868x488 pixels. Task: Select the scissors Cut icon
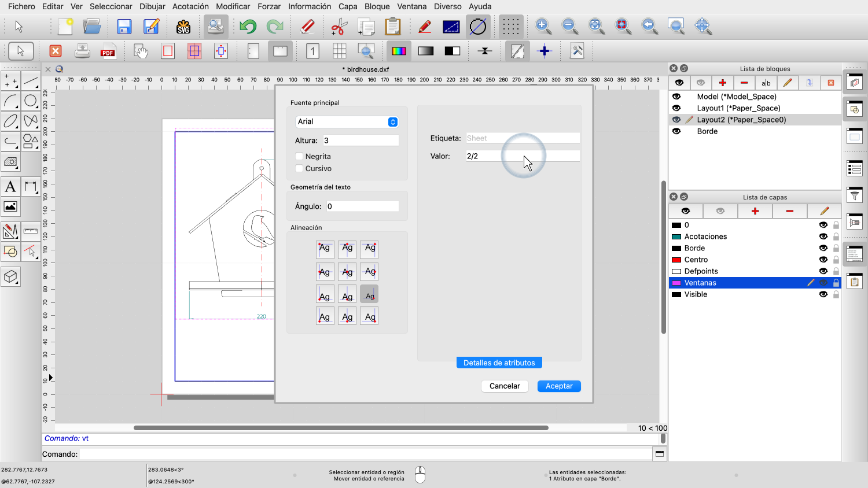[x=339, y=27]
